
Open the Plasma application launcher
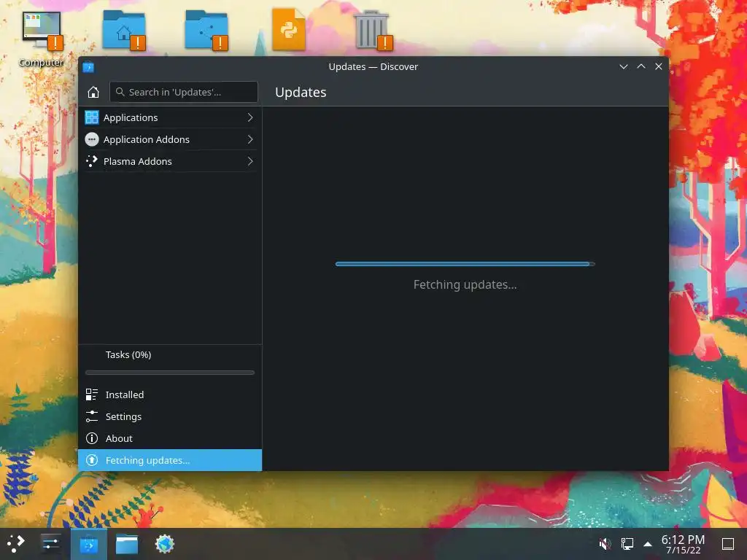[x=16, y=544]
